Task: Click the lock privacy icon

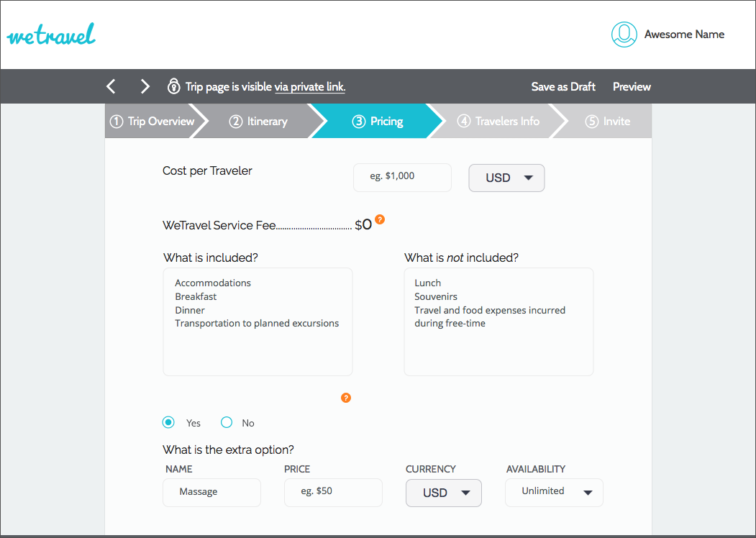Action: point(173,87)
